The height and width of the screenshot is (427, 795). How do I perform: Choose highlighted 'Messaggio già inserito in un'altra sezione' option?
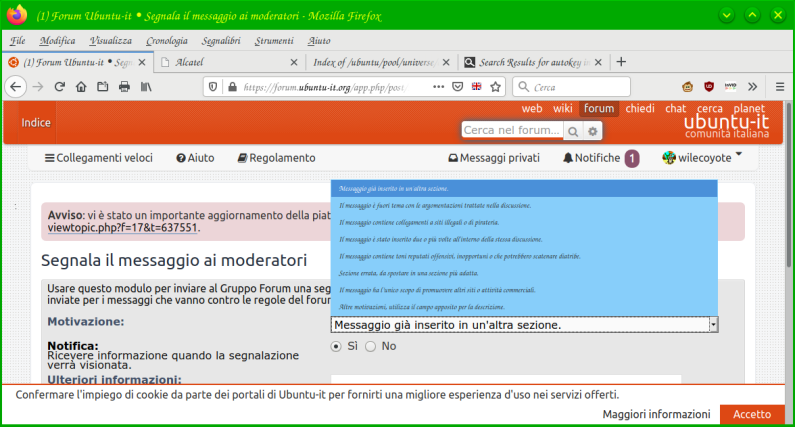pyautogui.click(x=524, y=189)
